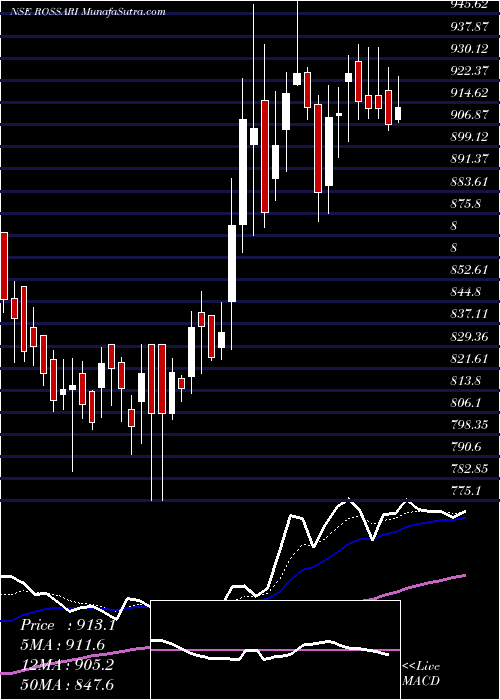Select the 775.1 price axis label
The width and height of the screenshot is (500, 700).
pos(466,491)
